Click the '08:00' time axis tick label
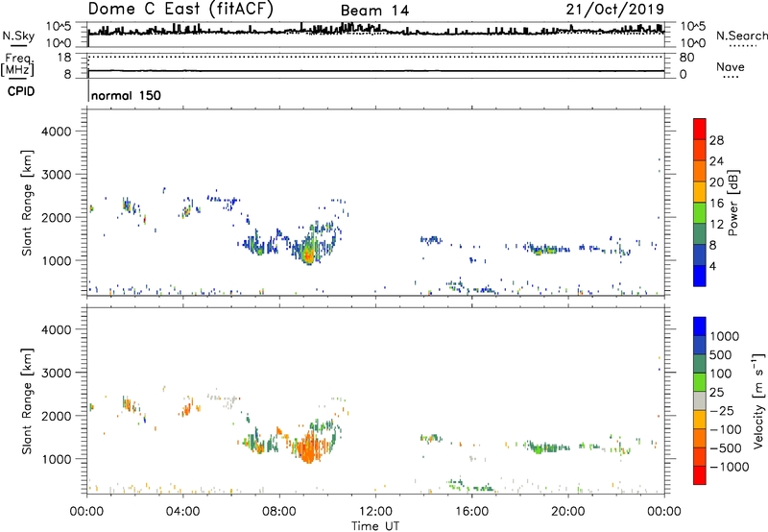The image size is (768, 532). (x=279, y=512)
